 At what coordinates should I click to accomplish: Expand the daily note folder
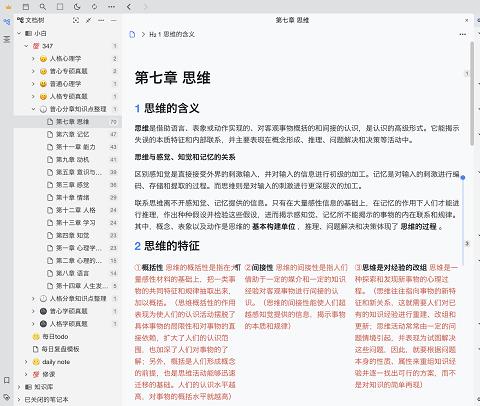(x=26, y=362)
